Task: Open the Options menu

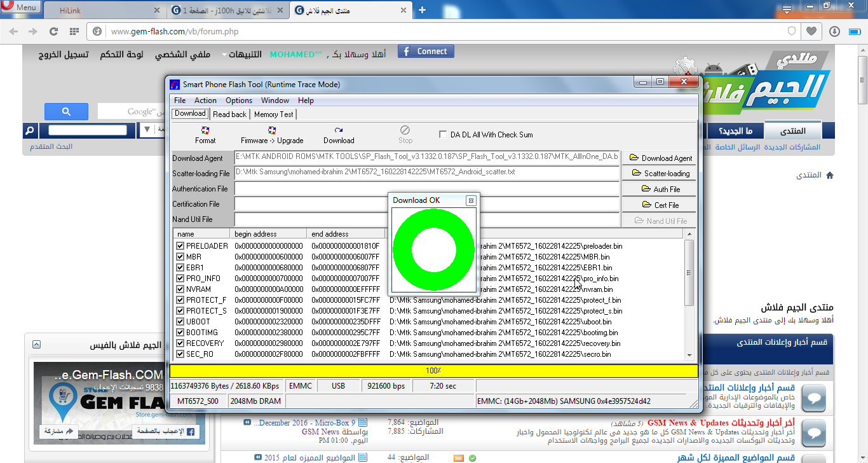Action: 239,100
